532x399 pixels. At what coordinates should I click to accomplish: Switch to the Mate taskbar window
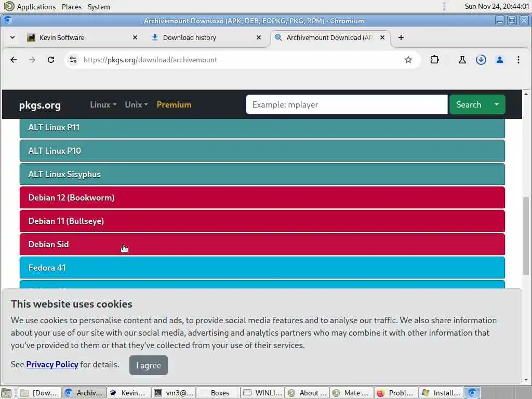click(352, 393)
